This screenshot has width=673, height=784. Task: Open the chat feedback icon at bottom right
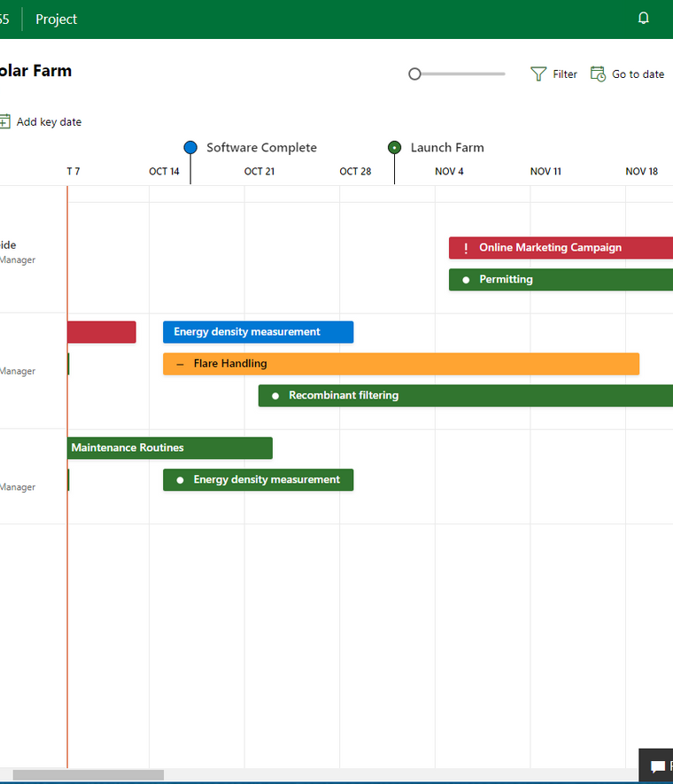657,766
